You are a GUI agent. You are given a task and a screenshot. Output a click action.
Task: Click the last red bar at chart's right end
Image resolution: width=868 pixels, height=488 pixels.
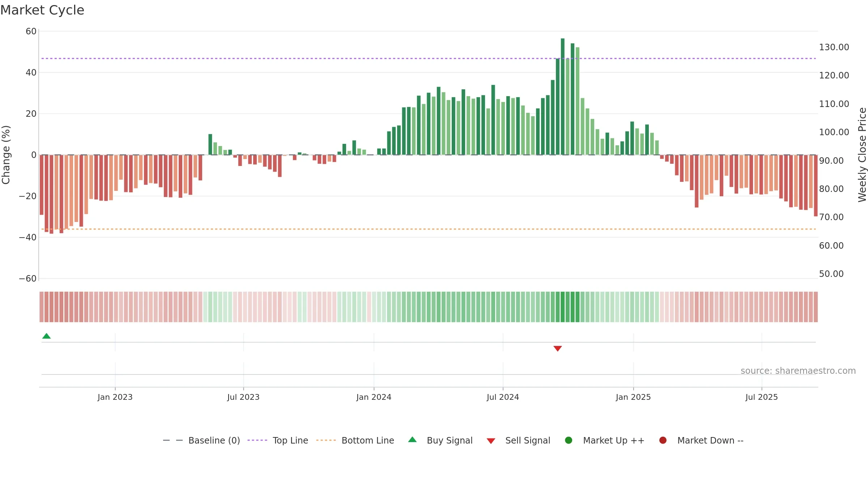tap(816, 186)
